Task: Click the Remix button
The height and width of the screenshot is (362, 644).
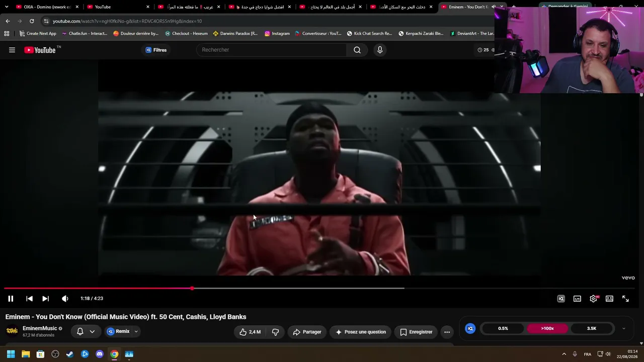Action: click(x=118, y=331)
